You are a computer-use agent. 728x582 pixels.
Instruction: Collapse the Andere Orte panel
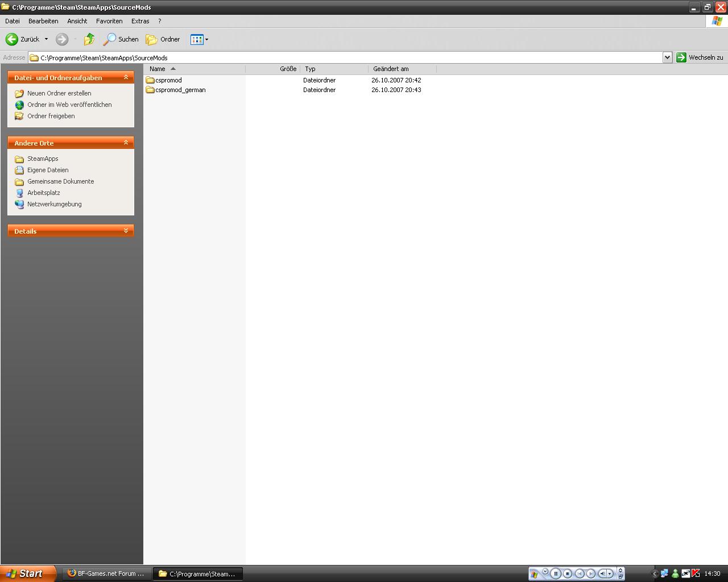(x=126, y=143)
